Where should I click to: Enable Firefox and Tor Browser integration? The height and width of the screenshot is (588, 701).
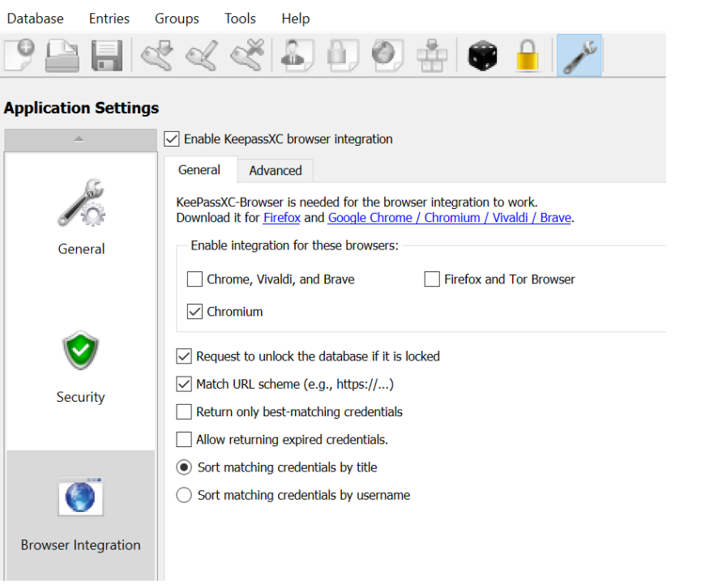pyautogui.click(x=432, y=279)
